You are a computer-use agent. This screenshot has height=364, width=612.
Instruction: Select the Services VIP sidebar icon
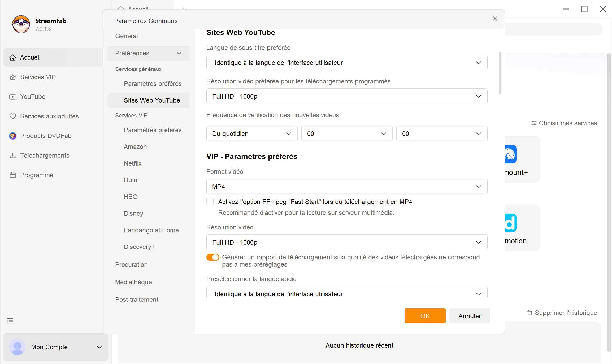pyautogui.click(x=13, y=77)
